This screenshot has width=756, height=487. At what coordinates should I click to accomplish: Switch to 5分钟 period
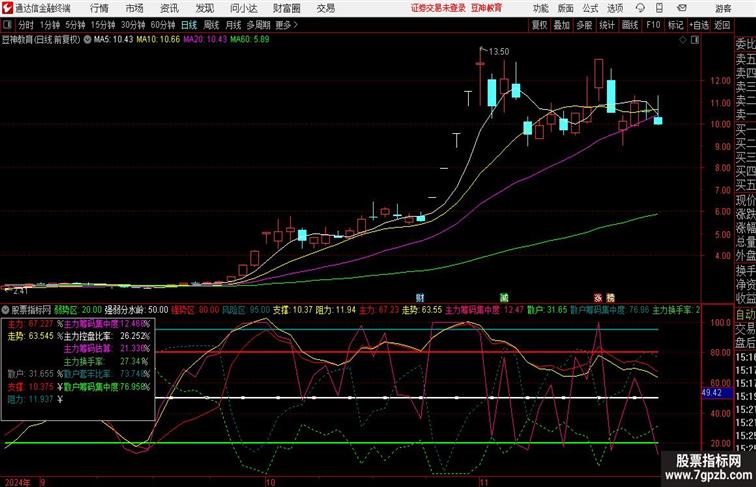click(75, 25)
